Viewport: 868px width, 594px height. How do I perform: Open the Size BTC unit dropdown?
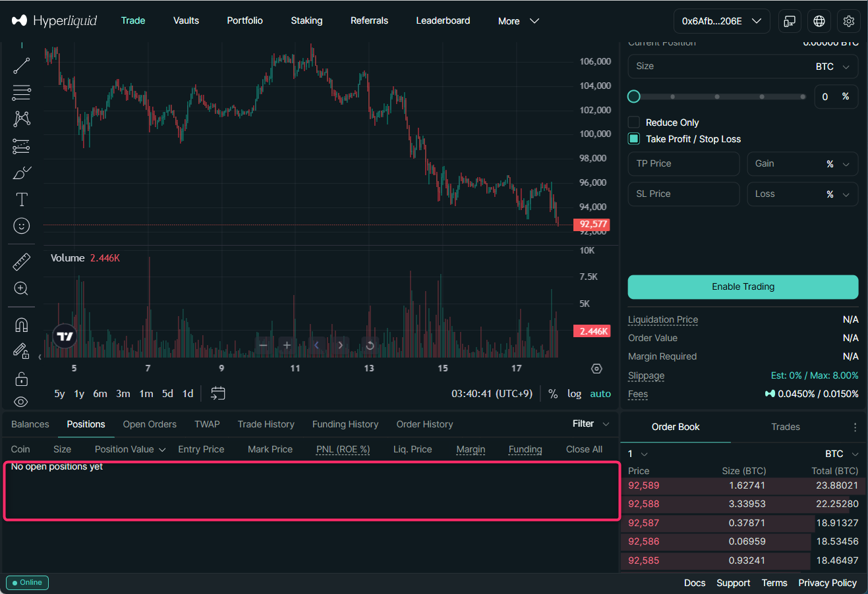[x=832, y=67]
